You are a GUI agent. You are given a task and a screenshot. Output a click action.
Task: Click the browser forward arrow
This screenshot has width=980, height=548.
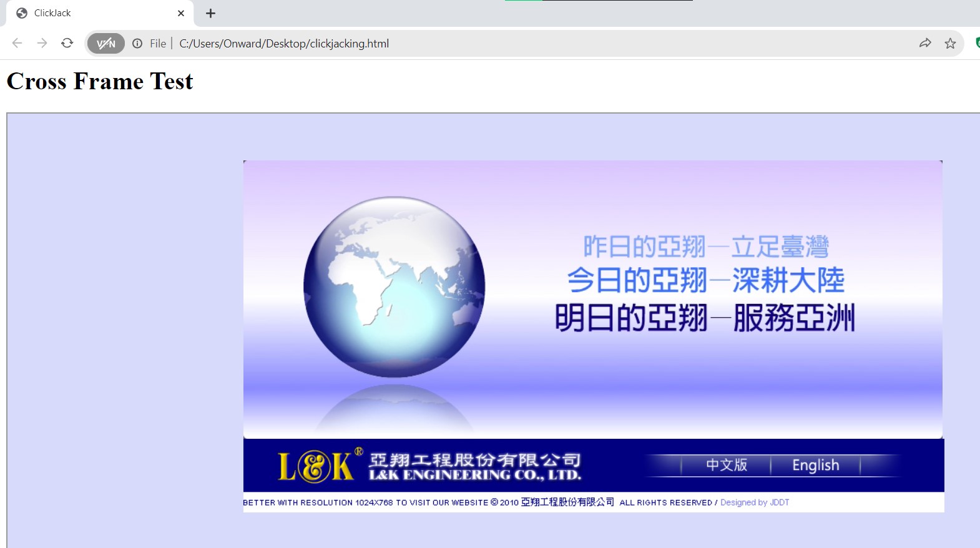point(42,43)
